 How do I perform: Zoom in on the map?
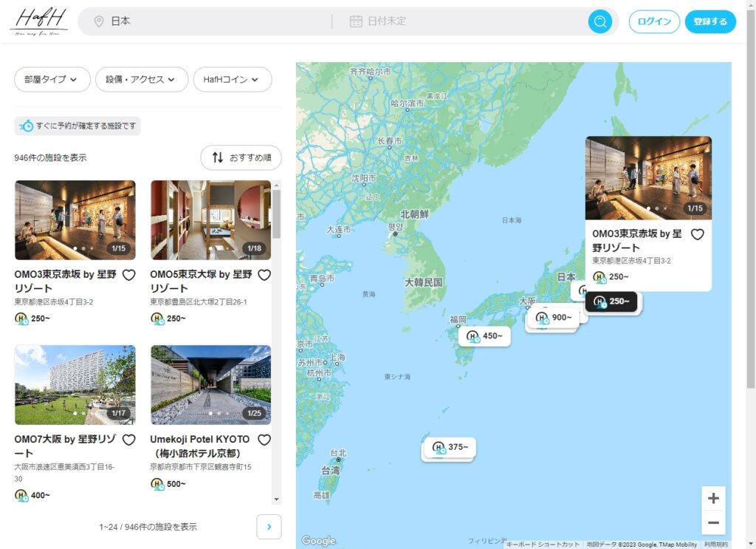click(x=713, y=498)
